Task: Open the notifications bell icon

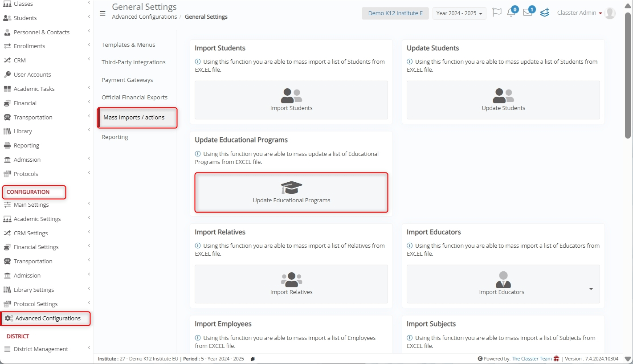Action: pyautogui.click(x=511, y=12)
